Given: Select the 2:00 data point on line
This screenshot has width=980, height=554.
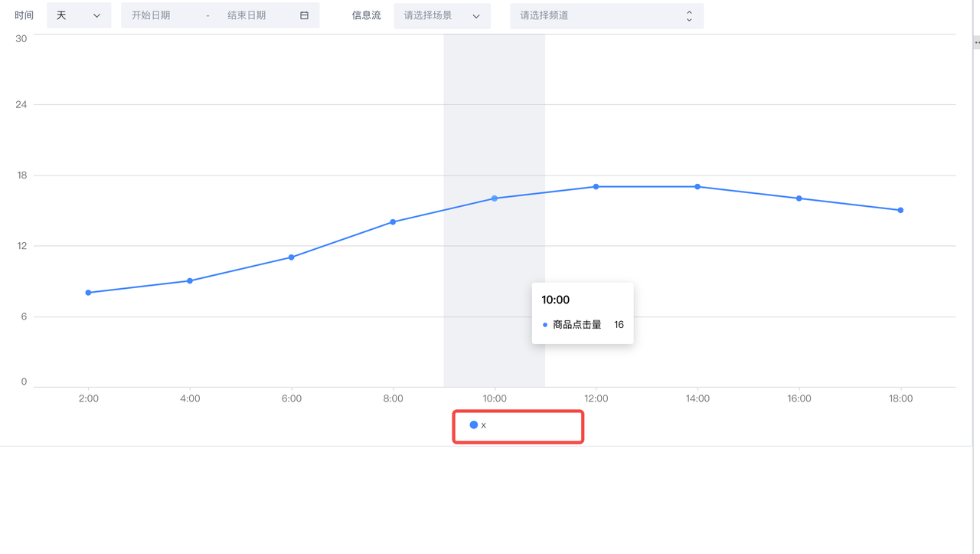Looking at the screenshot, I should coord(89,293).
